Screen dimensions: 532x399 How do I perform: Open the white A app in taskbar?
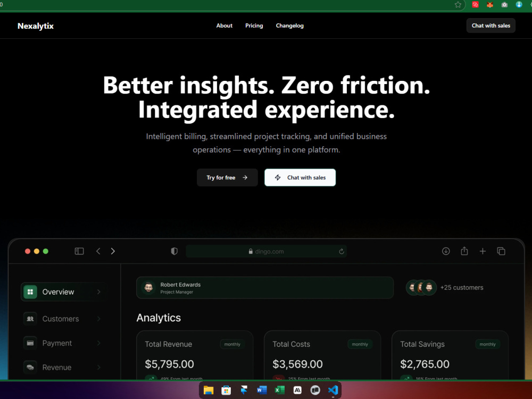point(297,390)
